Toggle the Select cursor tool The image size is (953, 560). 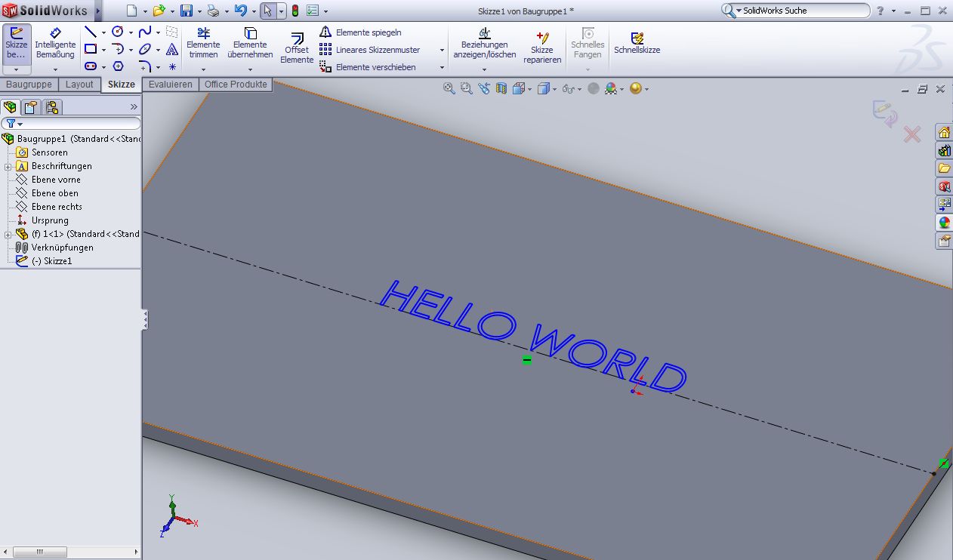click(x=267, y=11)
